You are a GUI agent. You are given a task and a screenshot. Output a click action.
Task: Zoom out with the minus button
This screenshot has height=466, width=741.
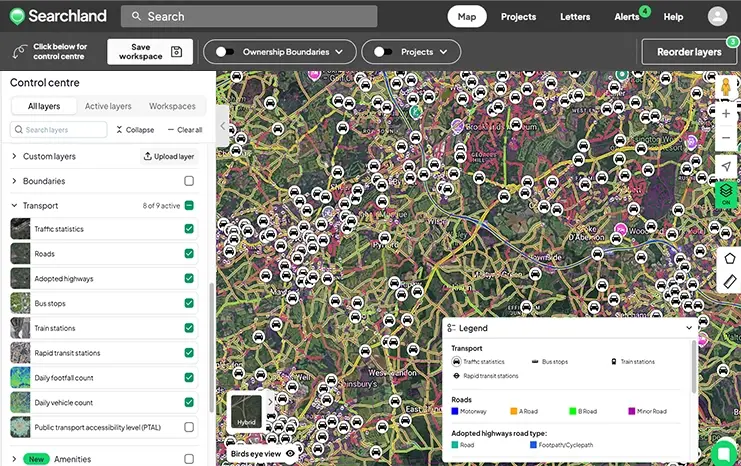coord(726,138)
